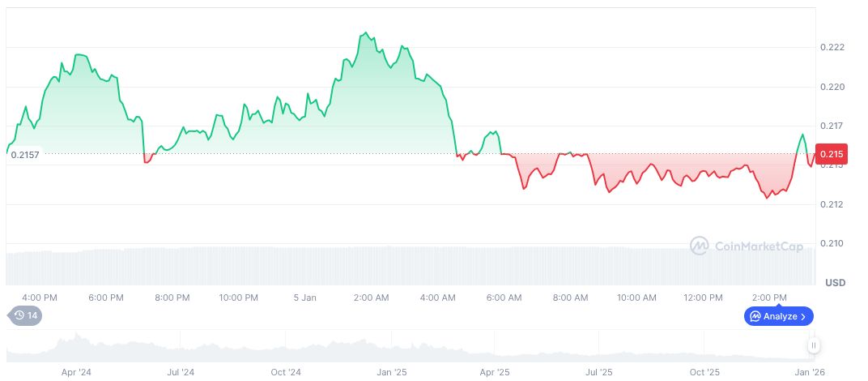Click the Analyze button
This screenshot has height=381, width=868.
pos(778,316)
